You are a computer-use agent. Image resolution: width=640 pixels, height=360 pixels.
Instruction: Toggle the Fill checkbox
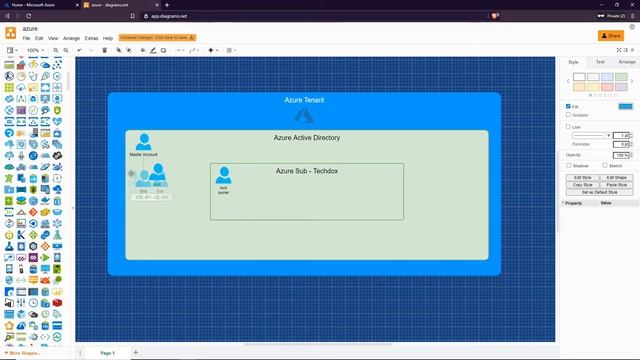pyautogui.click(x=568, y=106)
